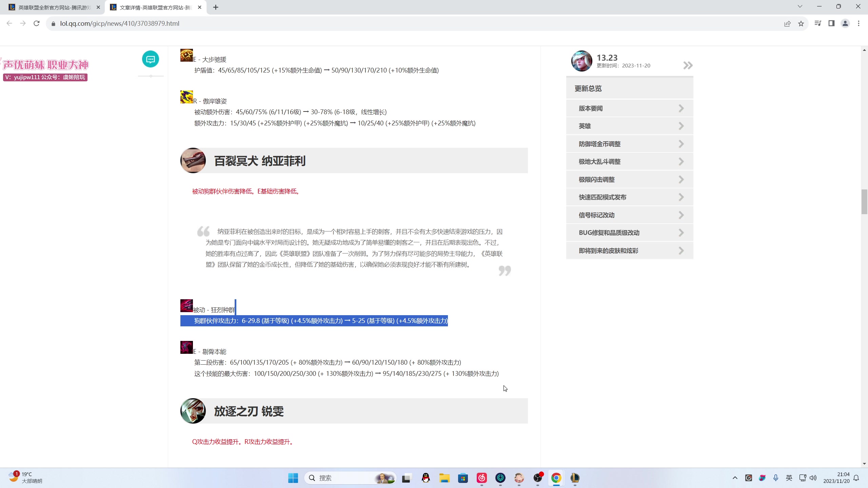Select the 文章详情 browser tab
This screenshot has height=488, width=868.
[155, 7]
